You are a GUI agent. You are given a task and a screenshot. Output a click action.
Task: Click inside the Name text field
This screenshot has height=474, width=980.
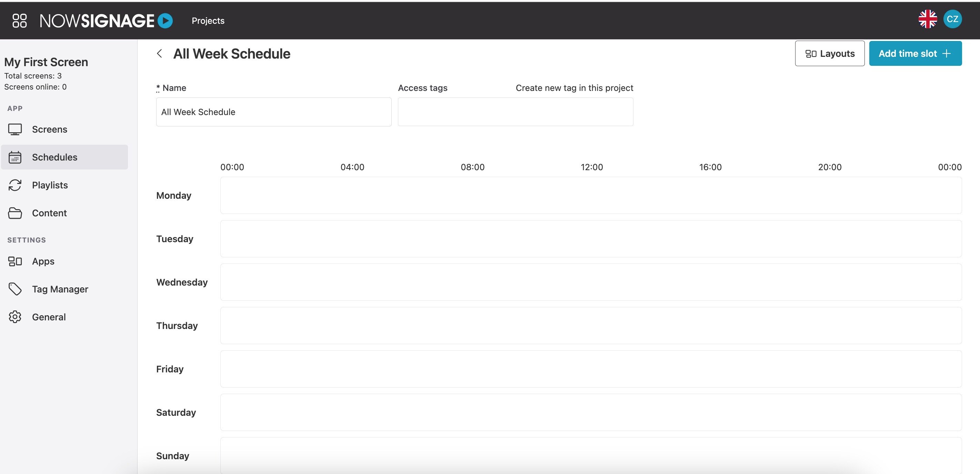point(273,112)
